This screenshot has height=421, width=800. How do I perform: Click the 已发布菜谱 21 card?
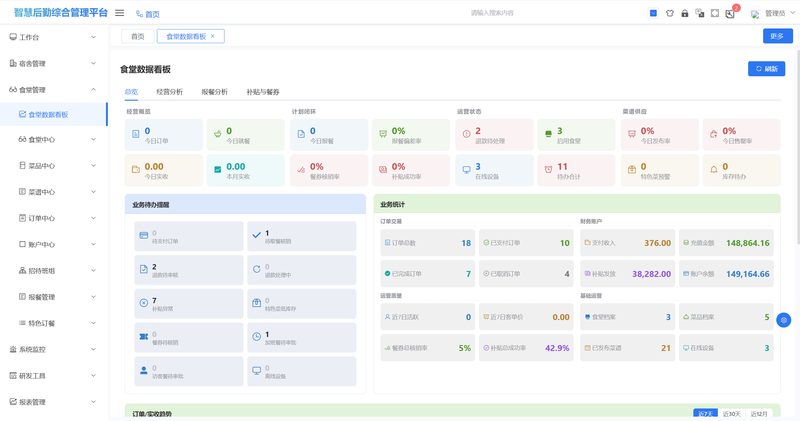(x=628, y=348)
